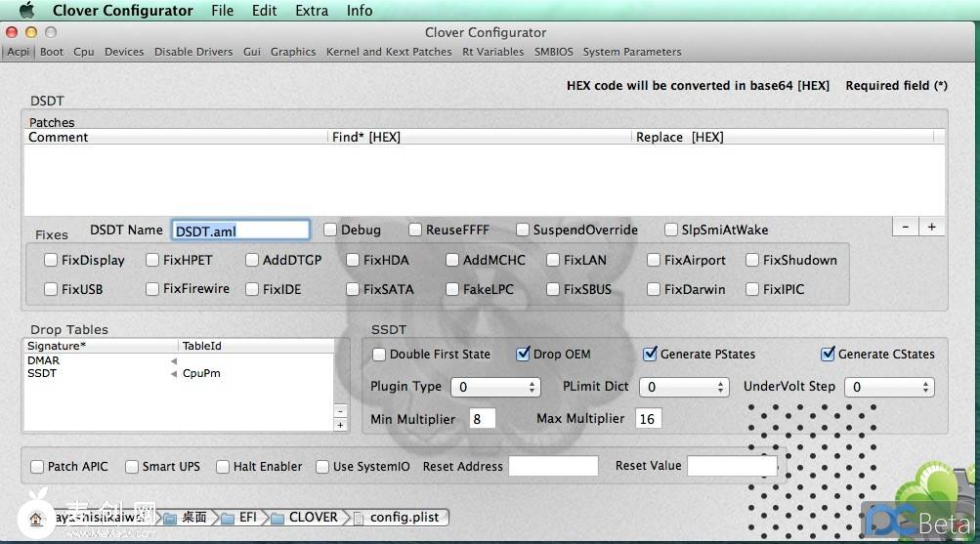Toggle the FixIPIC checkbox
This screenshot has height=544, width=980.
(x=752, y=289)
